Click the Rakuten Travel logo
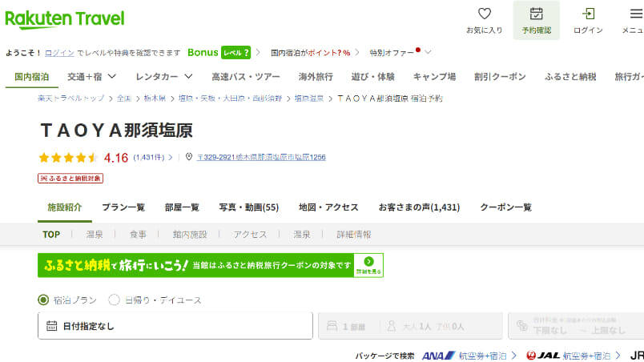Screen dimensions: 644x362 (x=64, y=18)
